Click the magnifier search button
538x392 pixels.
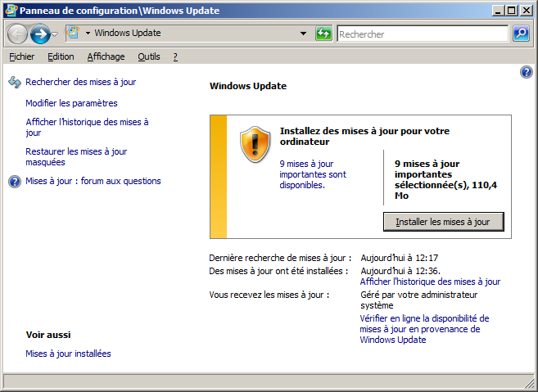point(521,34)
